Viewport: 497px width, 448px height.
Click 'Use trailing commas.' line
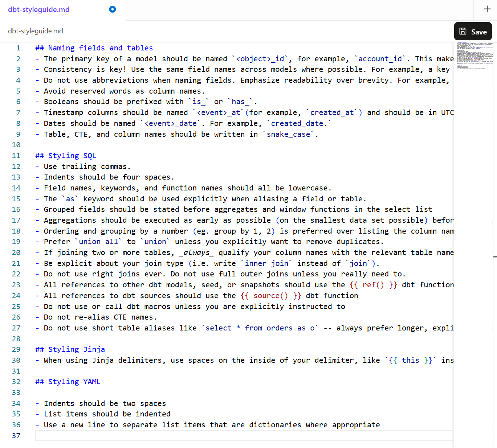[x=83, y=167]
